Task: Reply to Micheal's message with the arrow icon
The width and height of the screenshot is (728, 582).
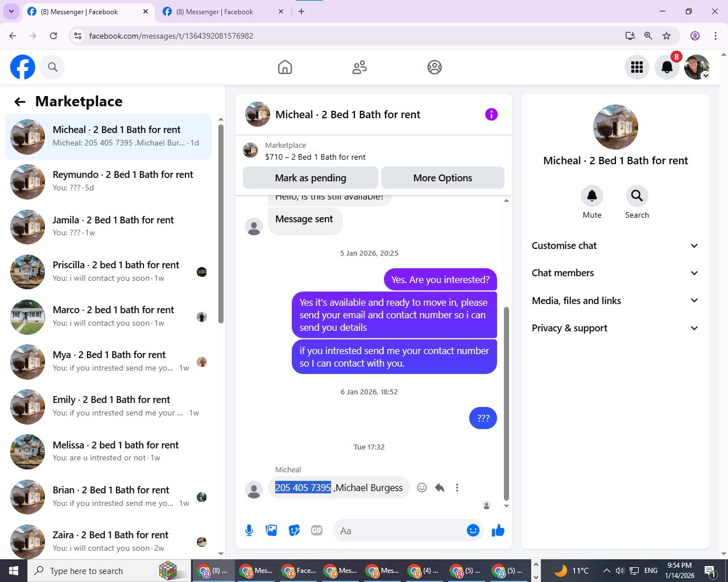Action: coord(440,488)
